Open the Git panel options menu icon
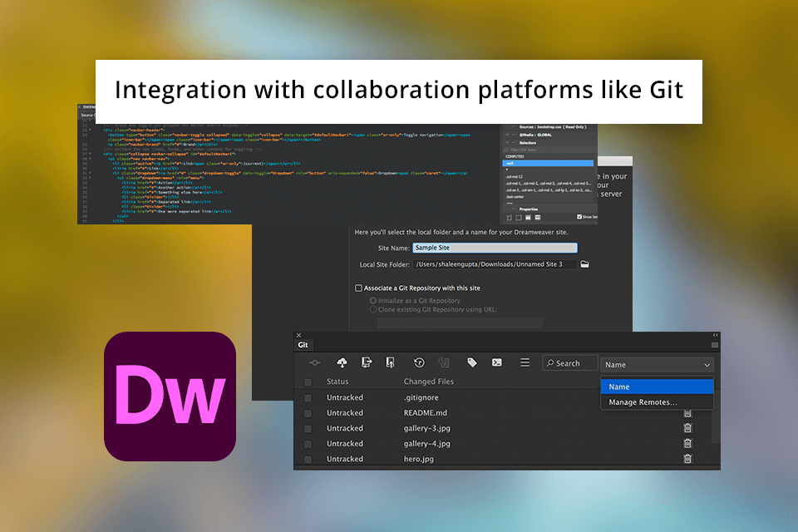798x532 pixels. tap(715, 345)
